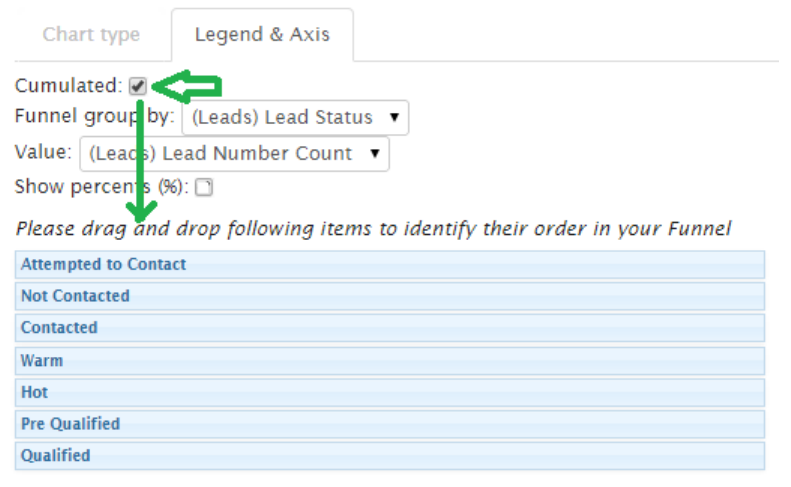Click the green downward arrow head
This screenshot has width=791, height=487.
[141, 209]
